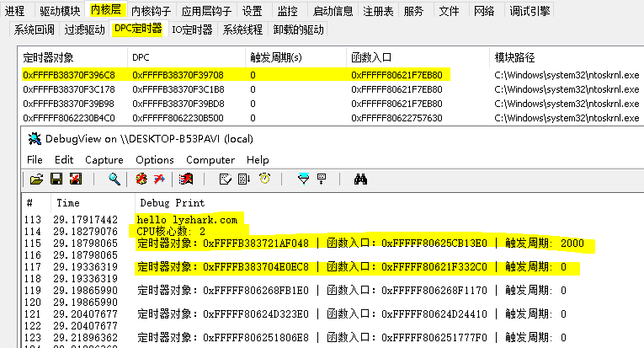The image size is (644, 348).
Task: Select the 系统线程 sub-tab
Action: (242, 29)
